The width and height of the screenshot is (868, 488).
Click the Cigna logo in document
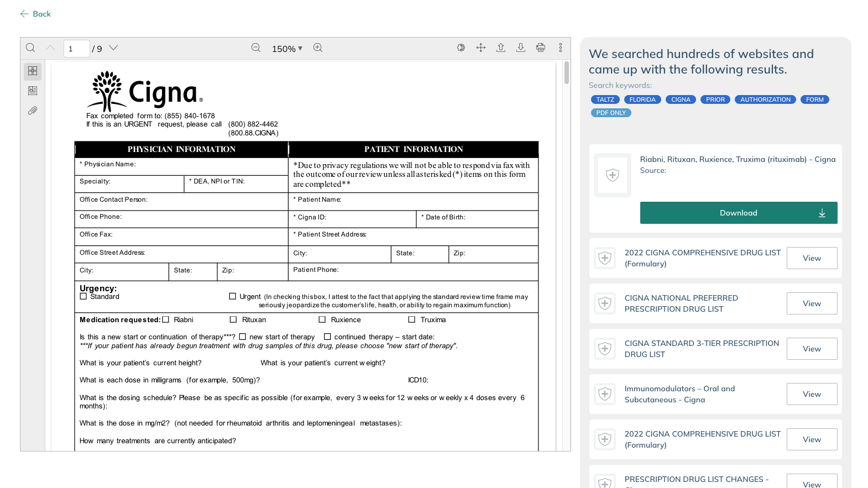[x=145, y=91]
